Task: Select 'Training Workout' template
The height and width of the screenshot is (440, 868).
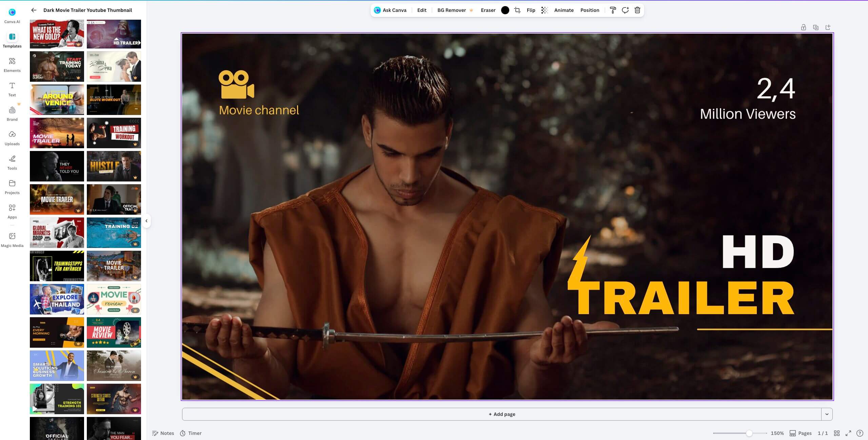Action: pyautogui.click(x=114, y=133)
